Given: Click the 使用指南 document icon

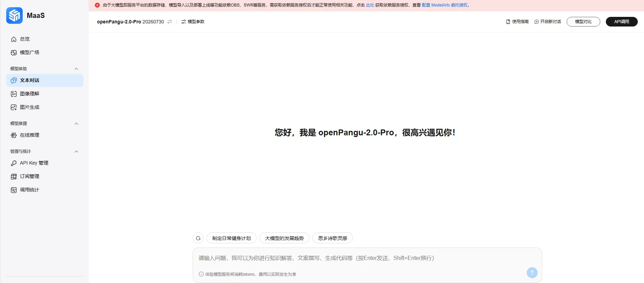Looking at the screenshot, I should coord(508,22).
